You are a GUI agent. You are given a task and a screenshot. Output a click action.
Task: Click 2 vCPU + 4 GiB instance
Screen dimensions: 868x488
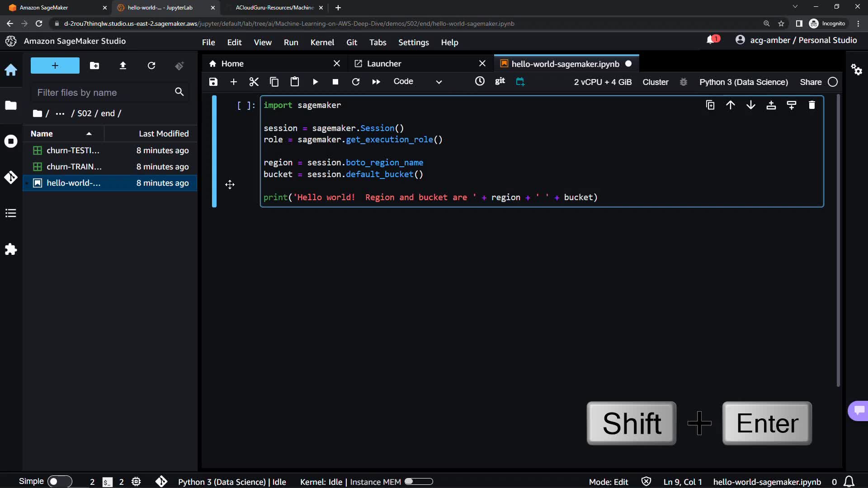(603, 82)
